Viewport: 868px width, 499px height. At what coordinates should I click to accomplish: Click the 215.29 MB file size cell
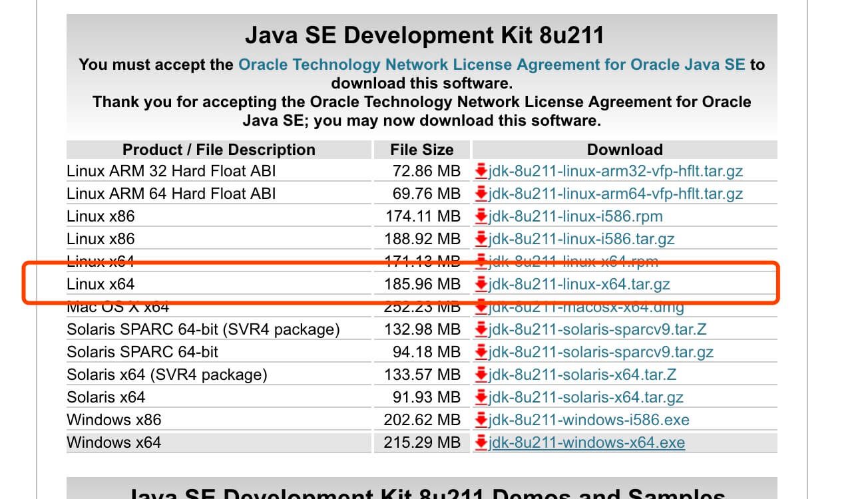click(423, 443)
